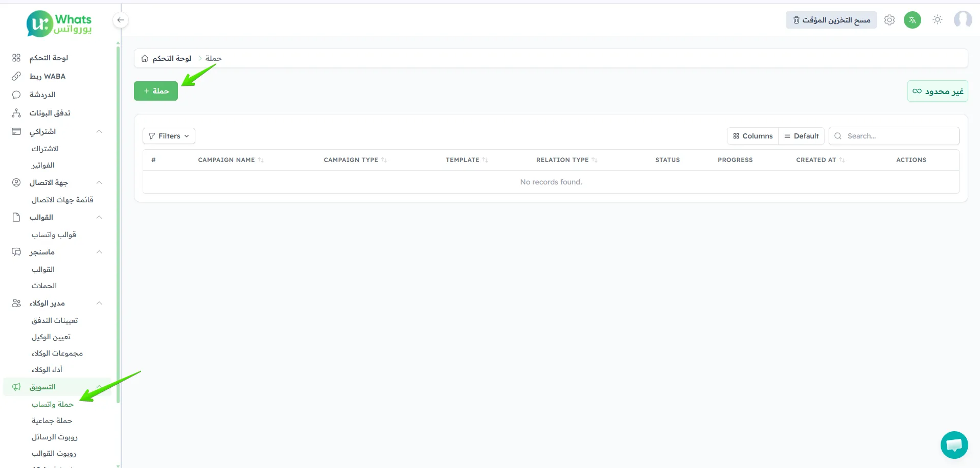This screenshot has width=980, height=468.
Task: Open تعيين الوكيل submenu item
Action: [x=51, y=337]
